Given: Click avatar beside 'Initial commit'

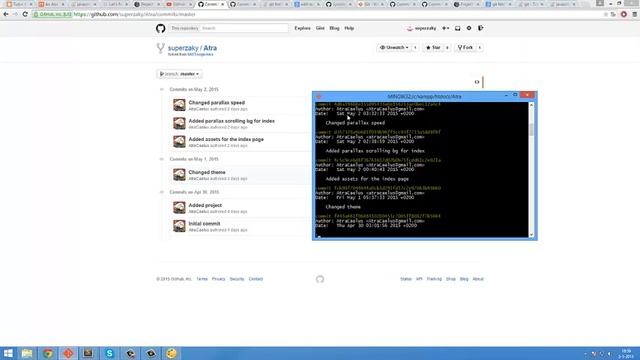Looking at the screenshot, I should 179,226.
